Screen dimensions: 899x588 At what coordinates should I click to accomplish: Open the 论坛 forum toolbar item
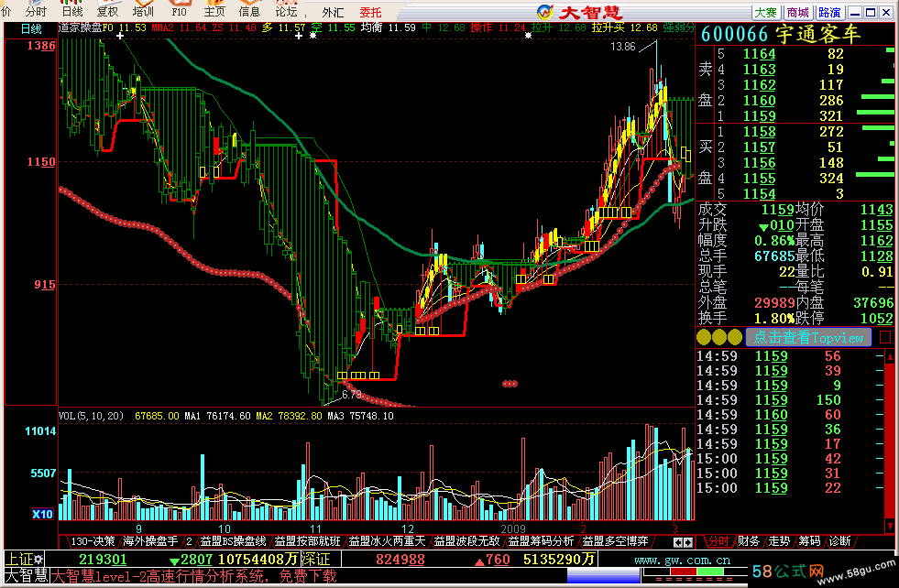(x=286, y=8)
